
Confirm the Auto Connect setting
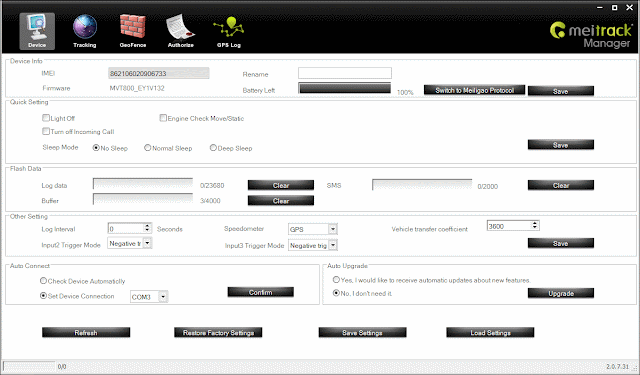[x=260, y=292]
